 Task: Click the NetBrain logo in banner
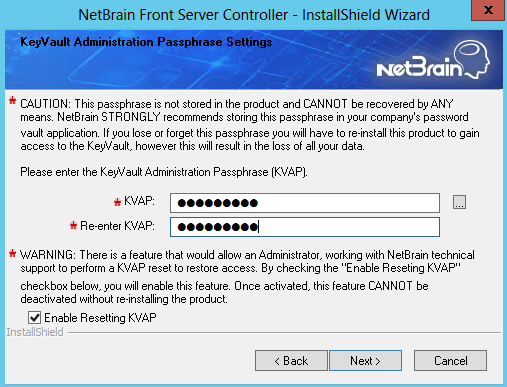[x=433, y=60]
